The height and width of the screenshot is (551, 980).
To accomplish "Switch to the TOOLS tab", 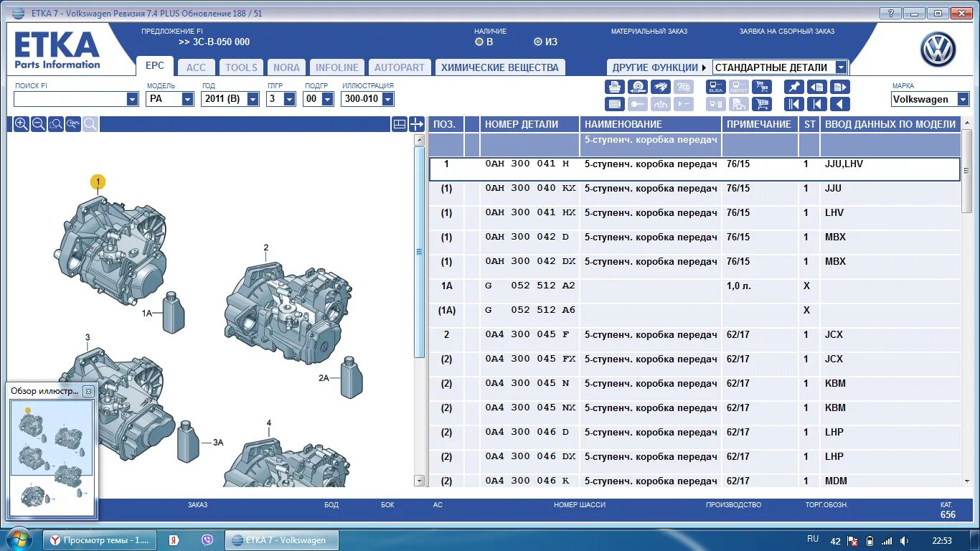I will [x=241, y=67].
